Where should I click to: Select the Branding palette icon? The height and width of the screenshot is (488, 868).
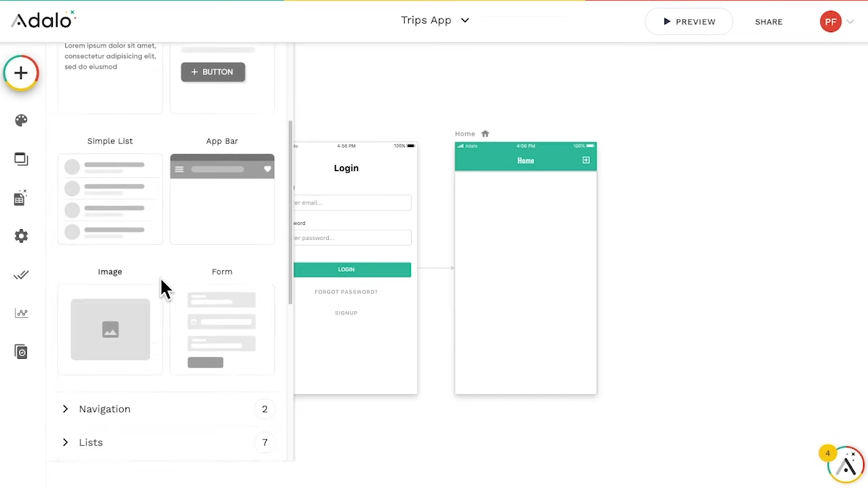click(x=21, y=120)
